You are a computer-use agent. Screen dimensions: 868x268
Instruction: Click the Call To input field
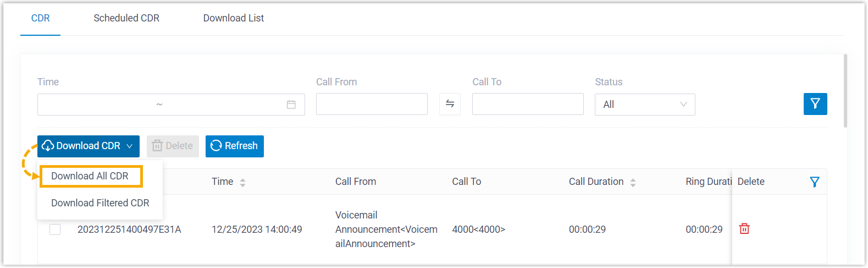pos(528,104)
